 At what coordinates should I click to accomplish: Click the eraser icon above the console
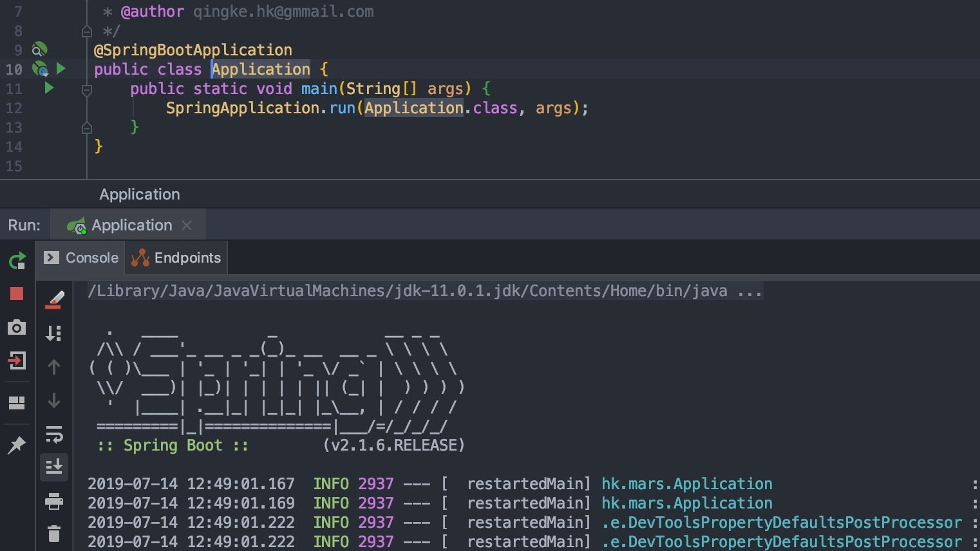click(54, 300)
